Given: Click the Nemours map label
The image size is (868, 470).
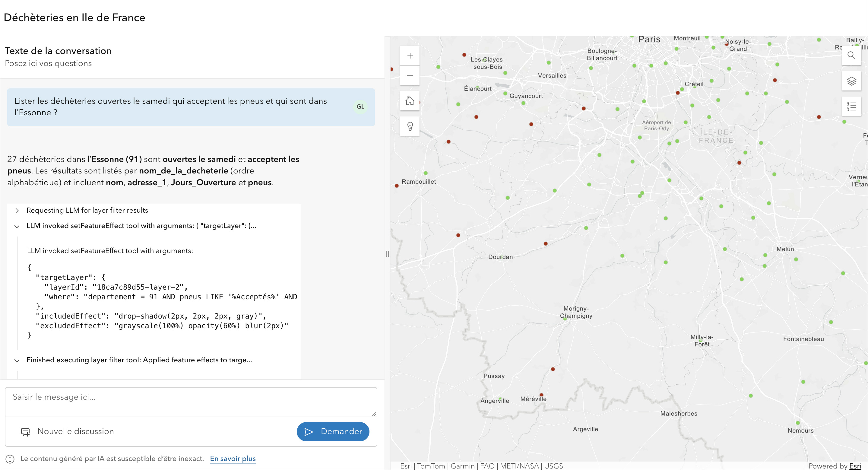Looking at the screenshot, I should pyautogui.click(x=801, y=430).
